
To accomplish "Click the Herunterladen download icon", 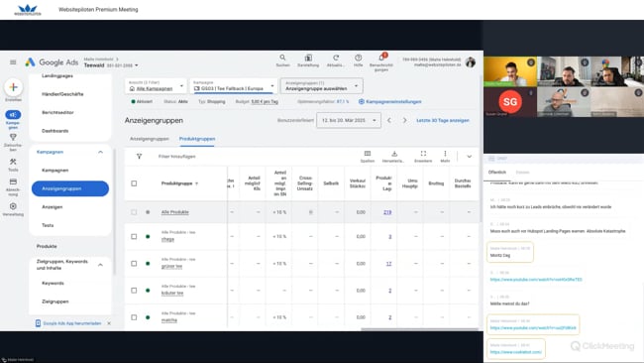I will click(x=394, y=154).
